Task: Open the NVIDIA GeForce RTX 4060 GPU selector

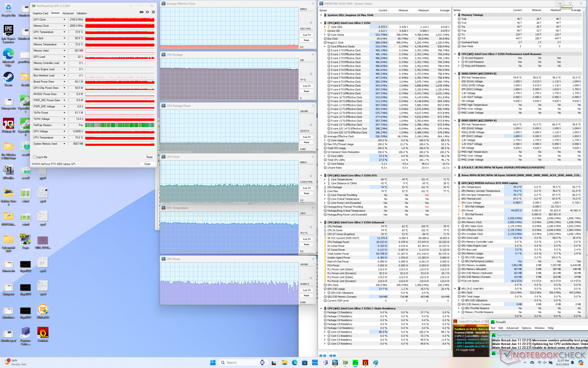Action: 56,164
